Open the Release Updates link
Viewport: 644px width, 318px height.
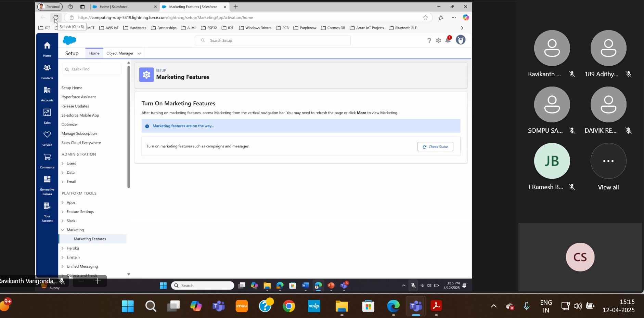coord(75,106)
